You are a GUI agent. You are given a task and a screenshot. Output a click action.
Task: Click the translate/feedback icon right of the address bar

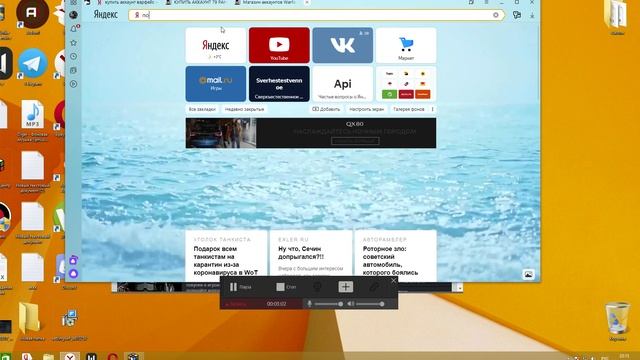tap(517, 15)
